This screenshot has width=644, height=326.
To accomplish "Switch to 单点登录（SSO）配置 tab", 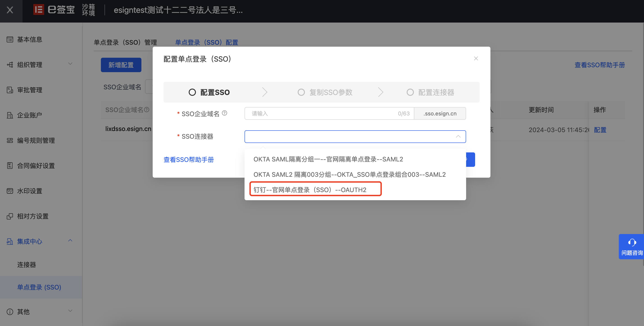I will pyautogui.click(x=206, y=42).
